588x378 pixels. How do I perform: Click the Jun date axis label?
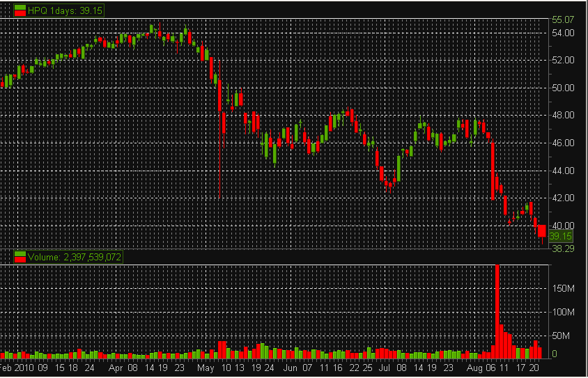pos(291,368)
